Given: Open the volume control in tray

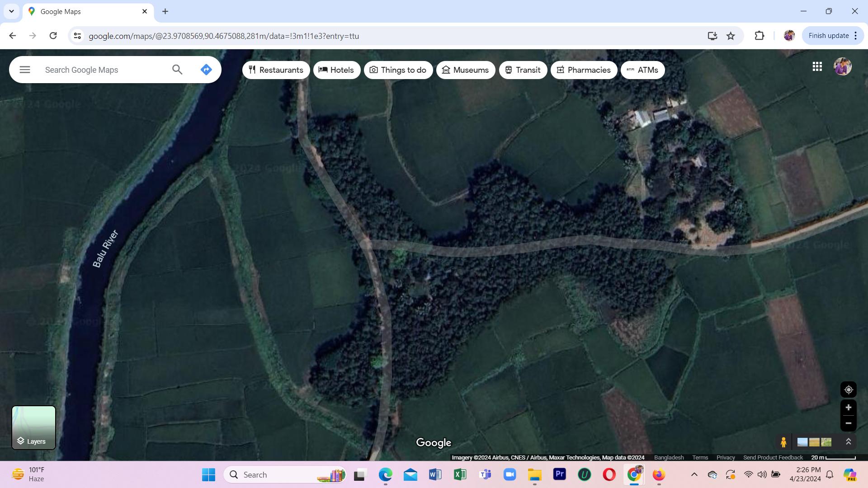Looking at the screenshot, I should [762, 474].
